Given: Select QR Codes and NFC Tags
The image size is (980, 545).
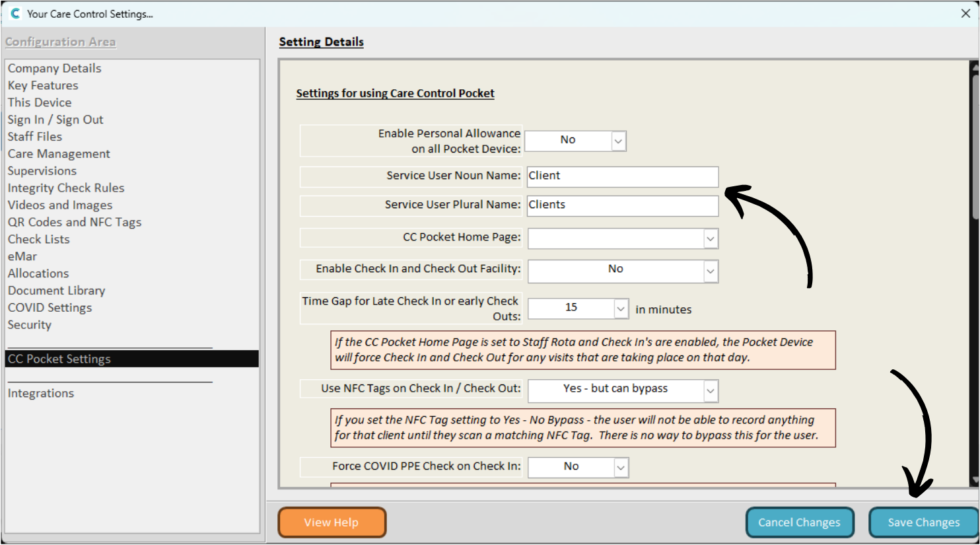Looking at the screenshot, I should [x=75, y=223].
